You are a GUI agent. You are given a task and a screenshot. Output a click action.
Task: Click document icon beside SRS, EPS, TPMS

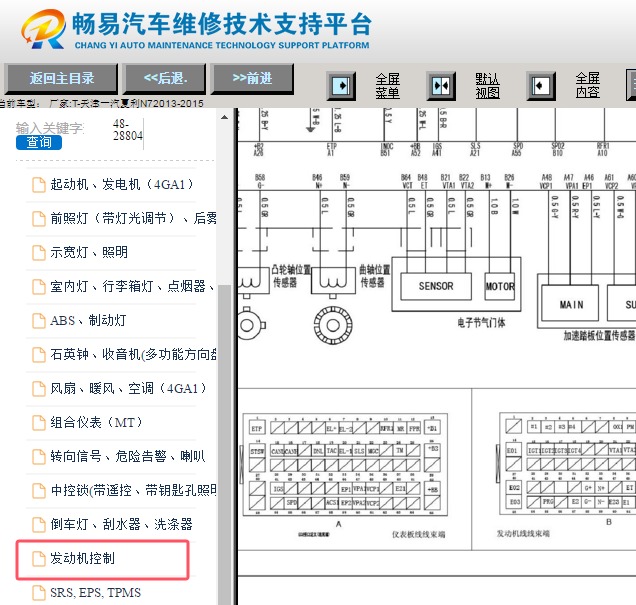[39, 593]
